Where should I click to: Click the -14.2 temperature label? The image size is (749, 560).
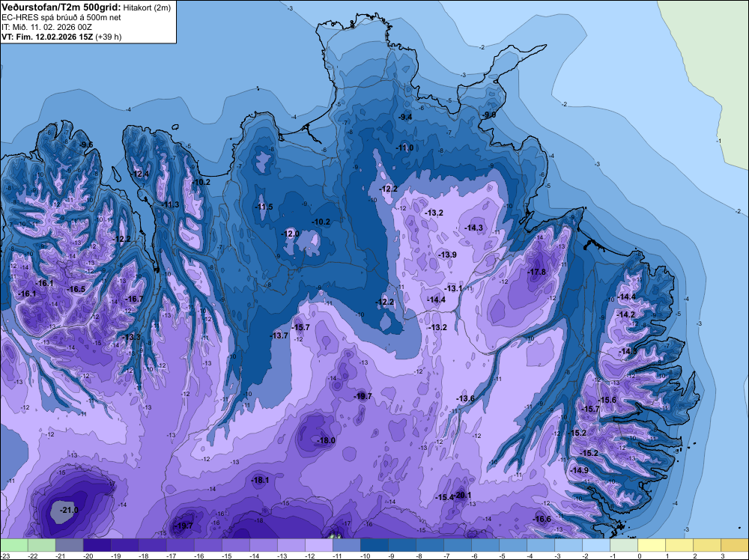(x=625, y=315)
